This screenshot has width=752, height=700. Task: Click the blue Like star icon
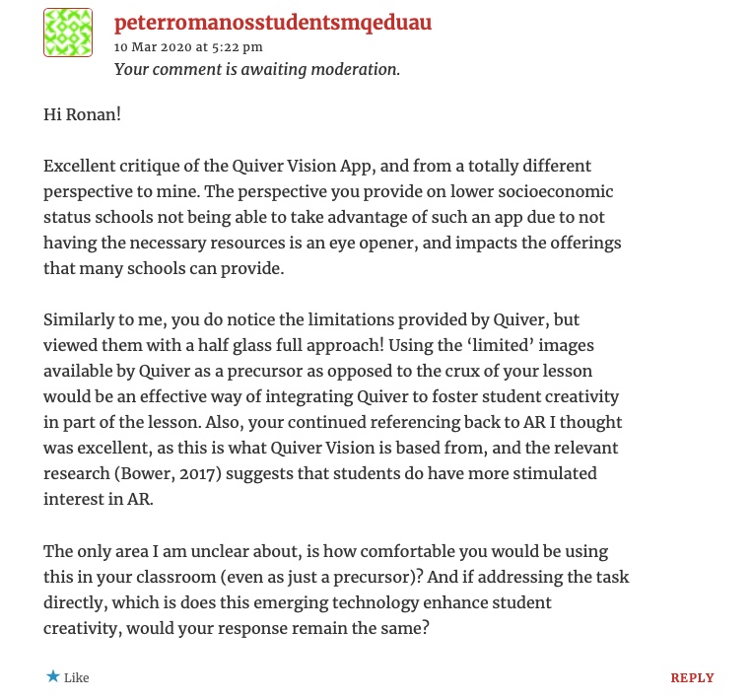coord(52,677)
